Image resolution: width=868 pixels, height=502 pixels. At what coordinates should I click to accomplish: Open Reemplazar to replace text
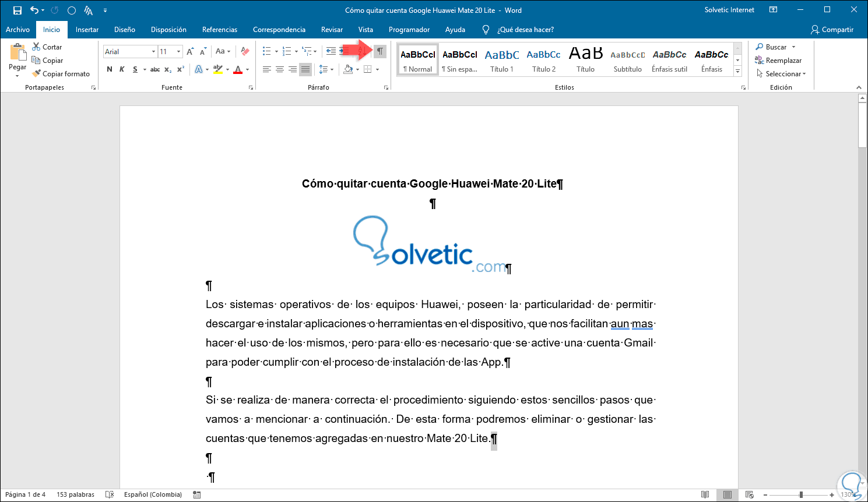tap(779, 61)
